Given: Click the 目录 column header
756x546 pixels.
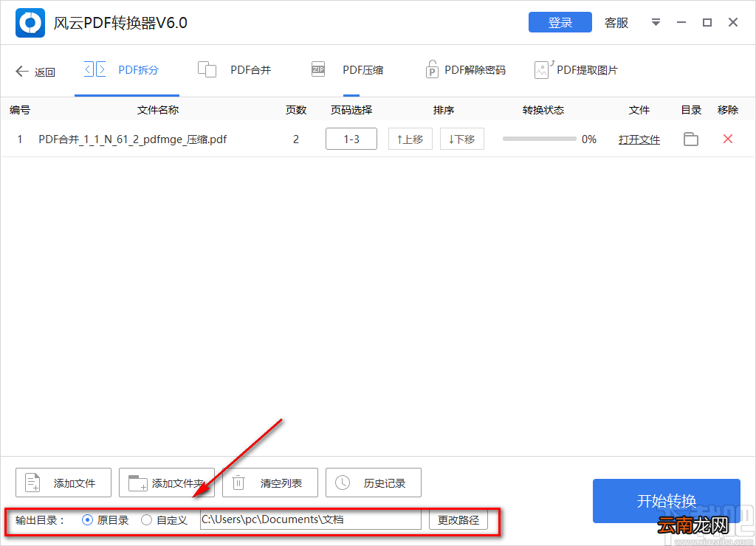Looking at the screenshot, I should coord(691,110).
